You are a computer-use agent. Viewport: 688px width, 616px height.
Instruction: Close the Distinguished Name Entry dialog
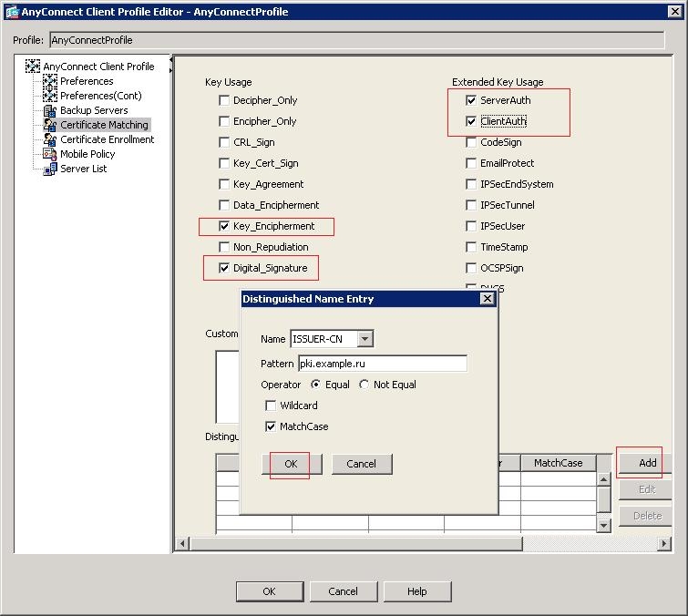tap(487, 299)
